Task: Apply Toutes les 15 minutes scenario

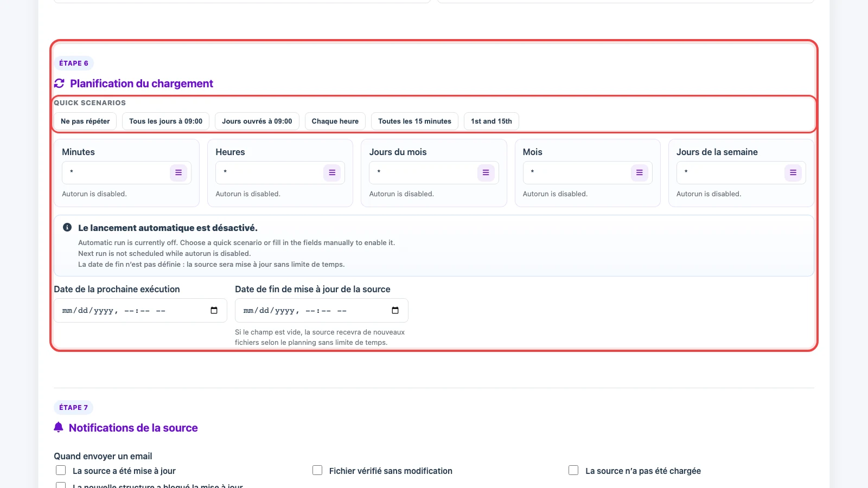Action: pos(414,121)
